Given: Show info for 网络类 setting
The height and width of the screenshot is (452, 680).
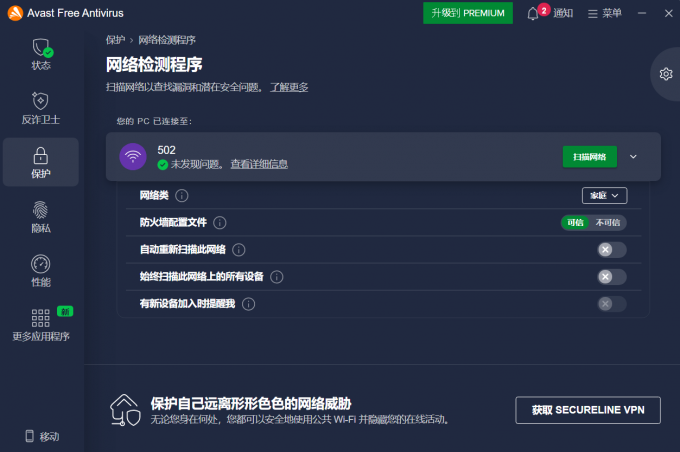Looking at the screenshot, I should tap(182, 196).
